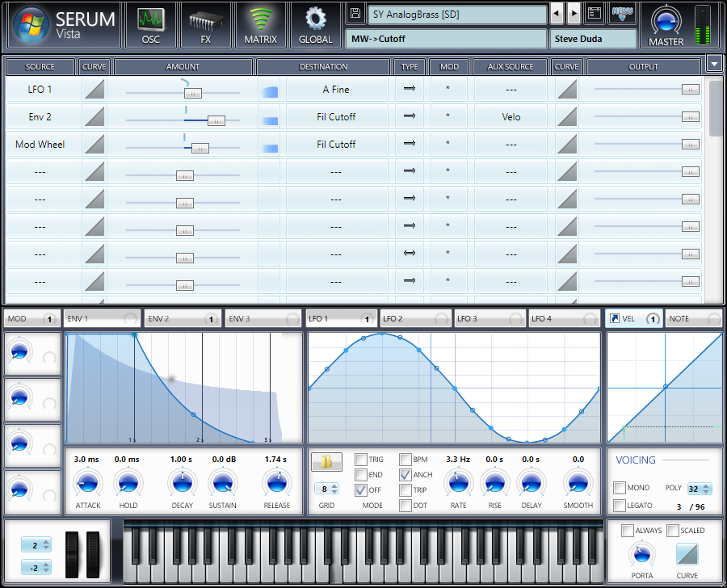Enable the DOT checkbox
The width and height of the screenshot is (727, 588).
point(406,505)
